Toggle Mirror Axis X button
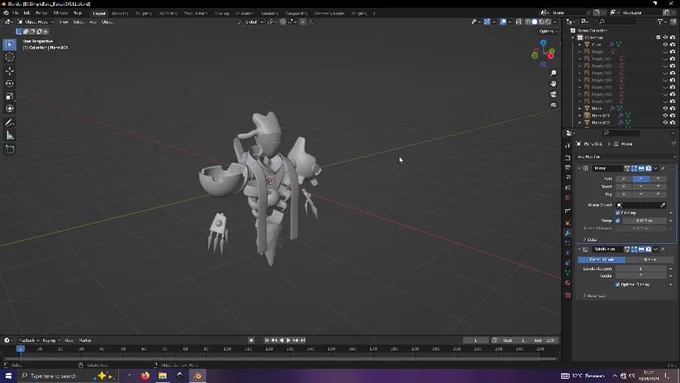 [624, 179]
